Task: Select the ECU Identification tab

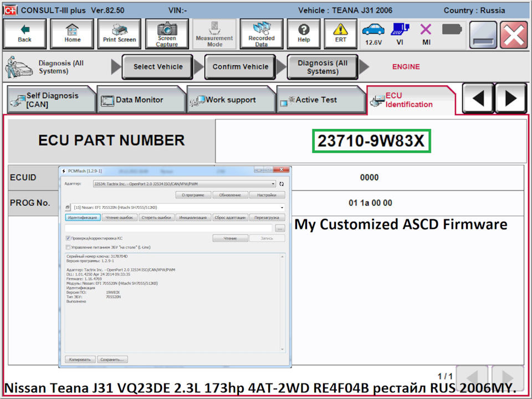Action: click(x=411, y=100)
